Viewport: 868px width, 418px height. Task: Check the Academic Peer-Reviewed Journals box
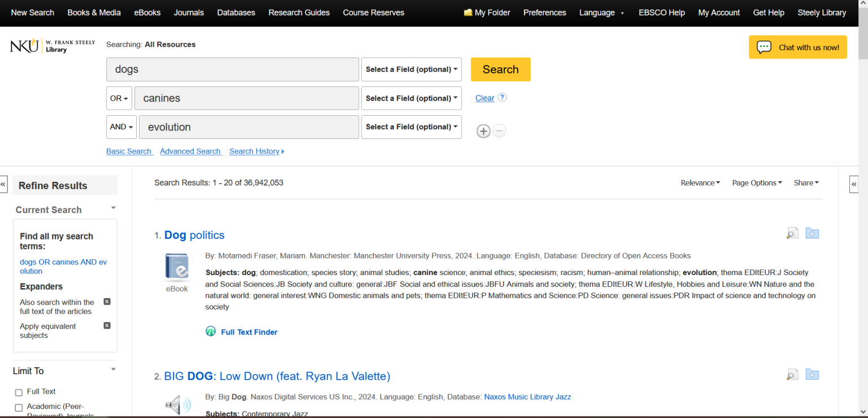click(x=19, y=407)
